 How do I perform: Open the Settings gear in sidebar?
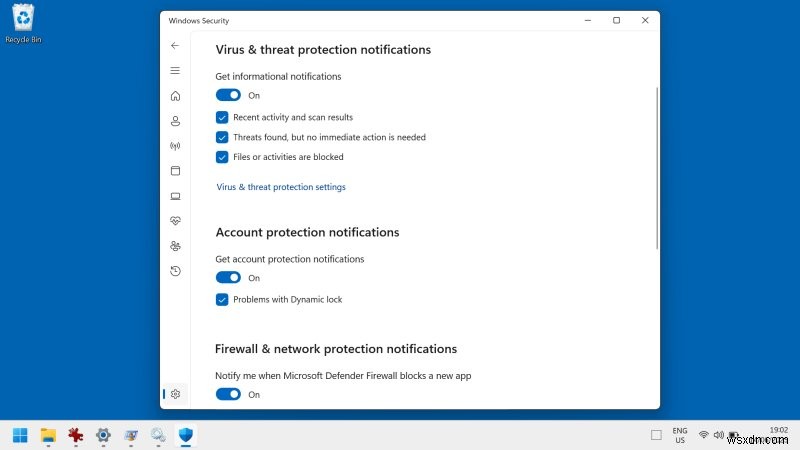pyautogui.click(x=176, y=394)
